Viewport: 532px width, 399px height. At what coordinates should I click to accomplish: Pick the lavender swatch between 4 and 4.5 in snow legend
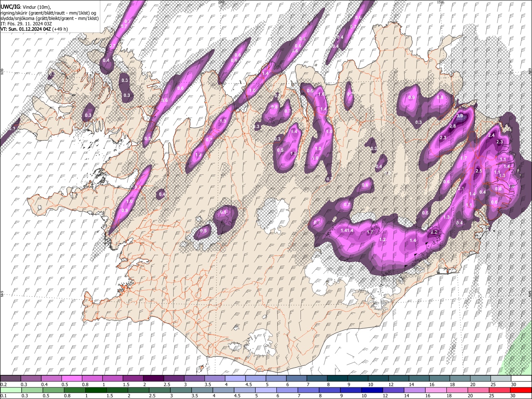[x=235, y=379]
